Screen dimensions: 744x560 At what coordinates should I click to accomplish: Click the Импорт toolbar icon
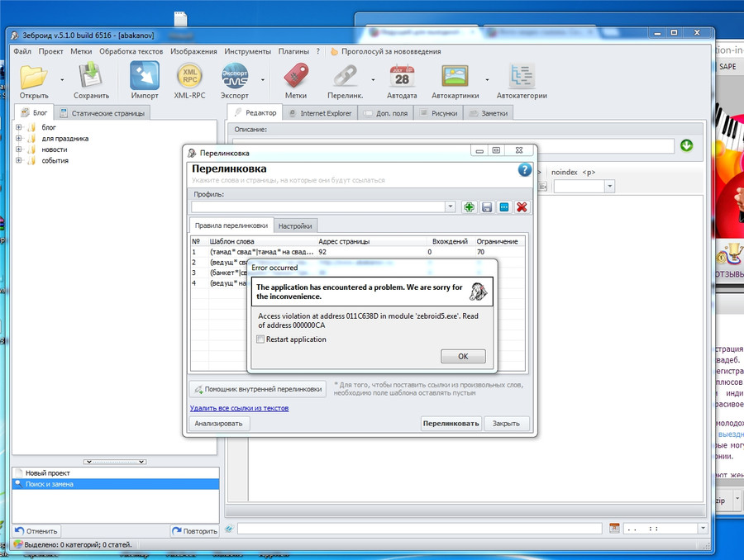pos(144,76)
